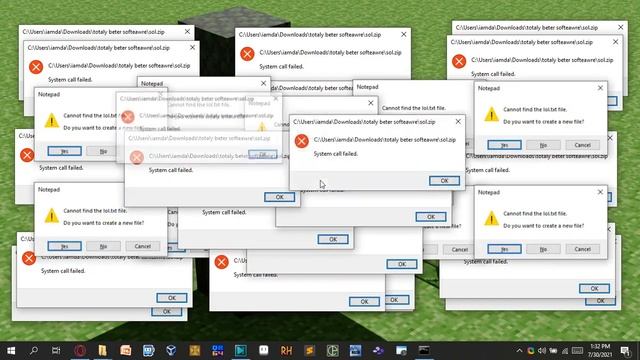Click the warning icon in the lower-right Notepad dialog
Viewport: 640px width, 360px height.
pyautogui.click(x=491, y=218)
